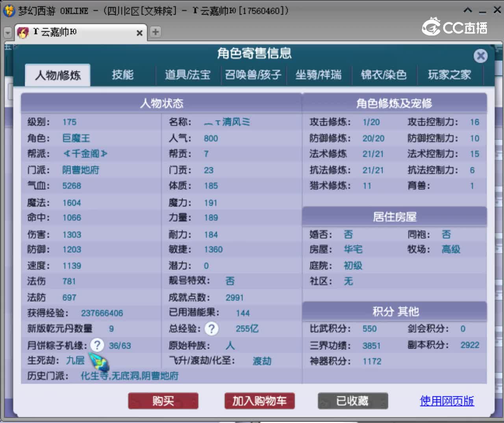
Task: Click the 比武积分 value 550
Action: click(x=369, y=328)
